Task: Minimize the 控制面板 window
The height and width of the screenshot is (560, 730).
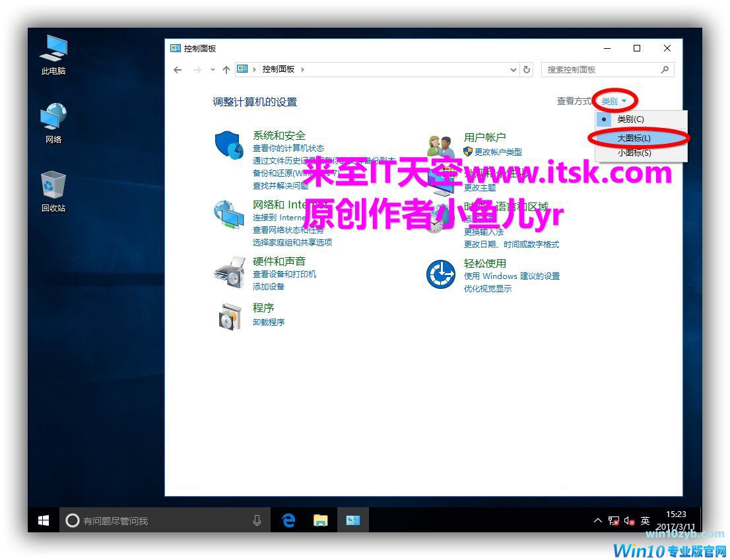Action: click(x=607, y=48)
